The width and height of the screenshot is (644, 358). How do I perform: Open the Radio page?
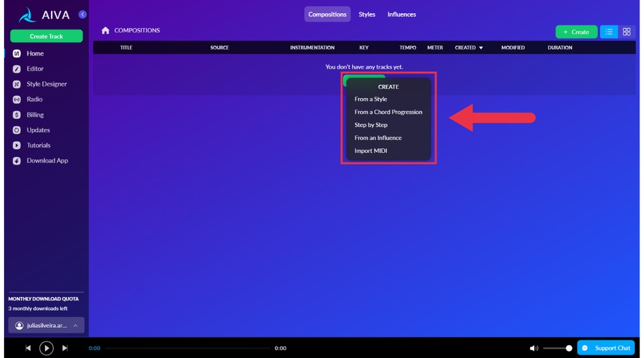[35, 99]
